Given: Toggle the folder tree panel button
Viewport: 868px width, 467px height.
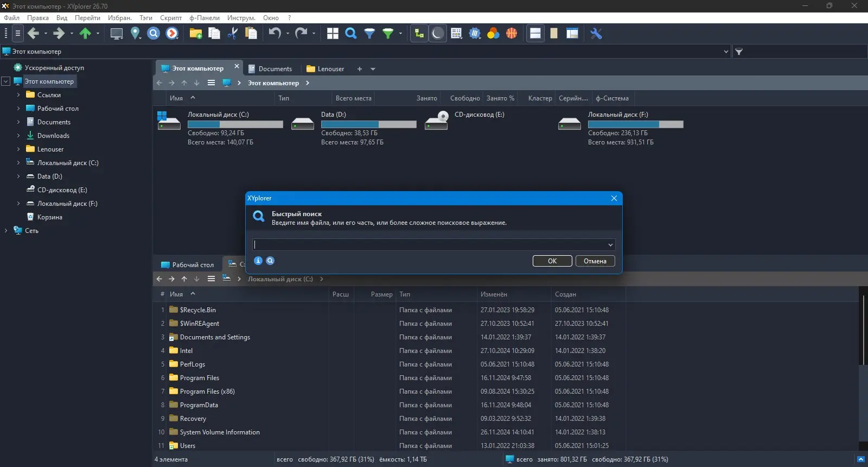Looking at the screenshot, I should click(x=419, y=34).
